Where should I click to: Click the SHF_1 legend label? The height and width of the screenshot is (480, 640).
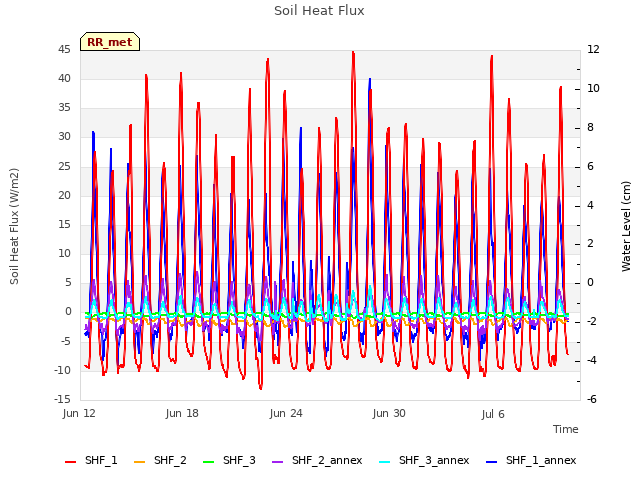click(101, 460)
